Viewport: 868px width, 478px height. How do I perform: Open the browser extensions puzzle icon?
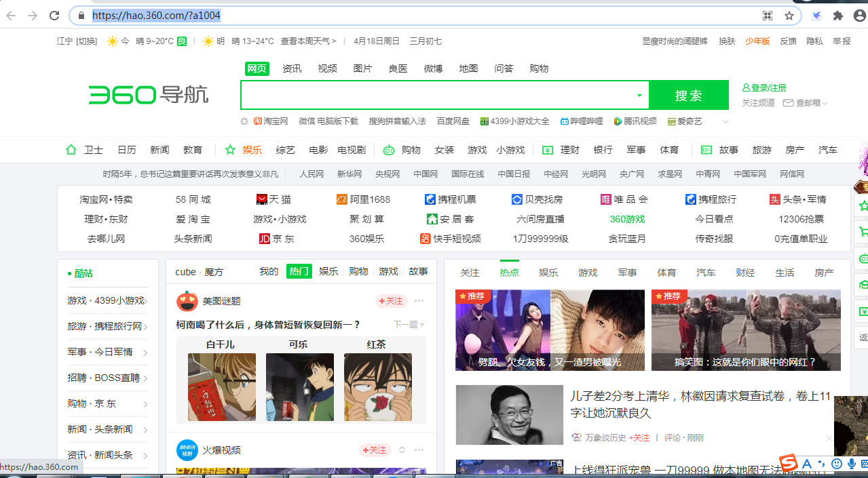838,16
